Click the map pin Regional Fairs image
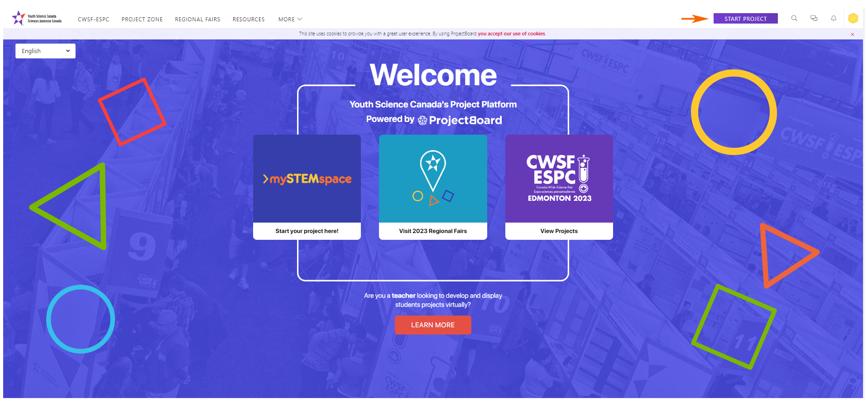The width and height of the screenshot is (868, 403). tap(433, 179)
